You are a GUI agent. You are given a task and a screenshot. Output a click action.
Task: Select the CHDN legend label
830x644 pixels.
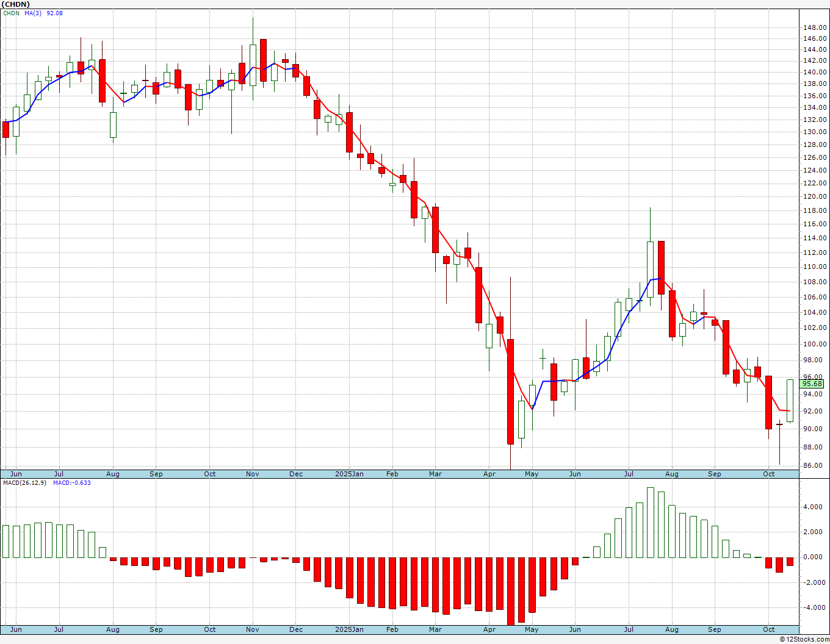pyautogui.click(x=12, y=13)
